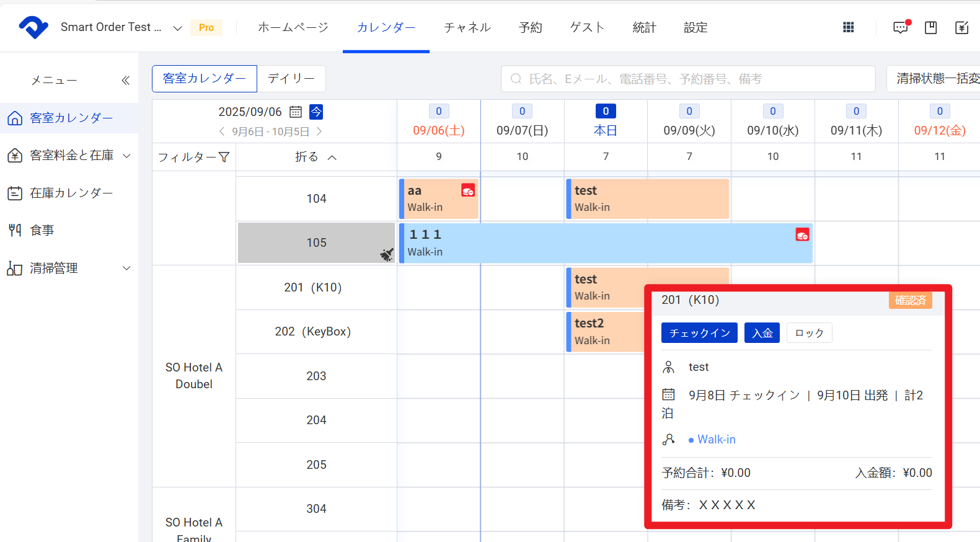Screen dimensions: 980x542
Task: Open the 統計 tab
Action: coord(644,27)
